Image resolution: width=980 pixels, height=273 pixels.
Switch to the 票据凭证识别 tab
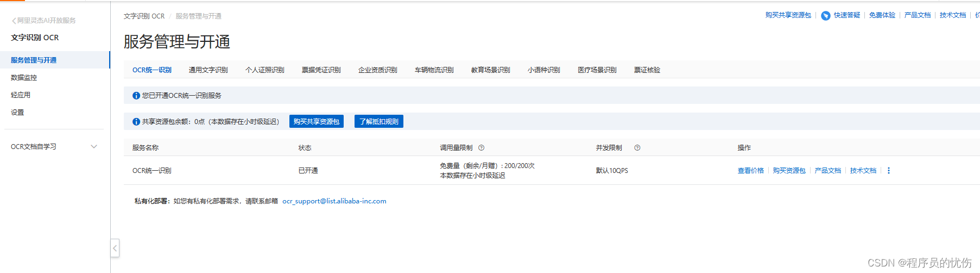point(321,70)
